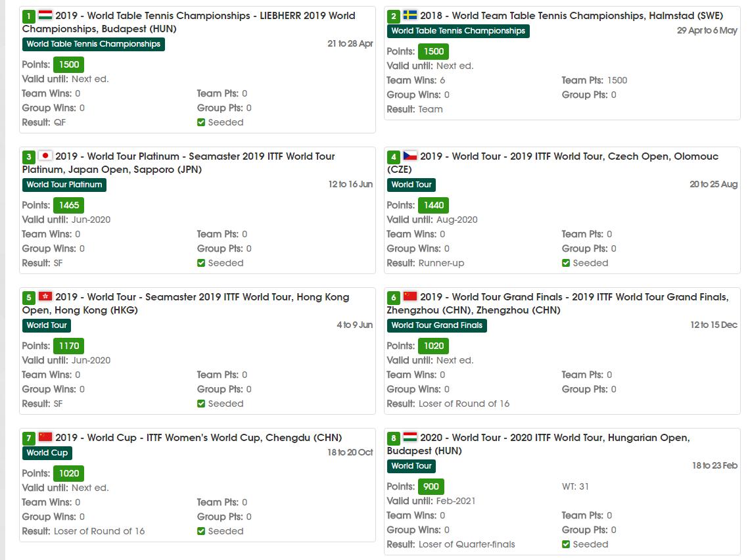Open the 2018 World Team Championships Halmstad title

click(x=571, y=16)
